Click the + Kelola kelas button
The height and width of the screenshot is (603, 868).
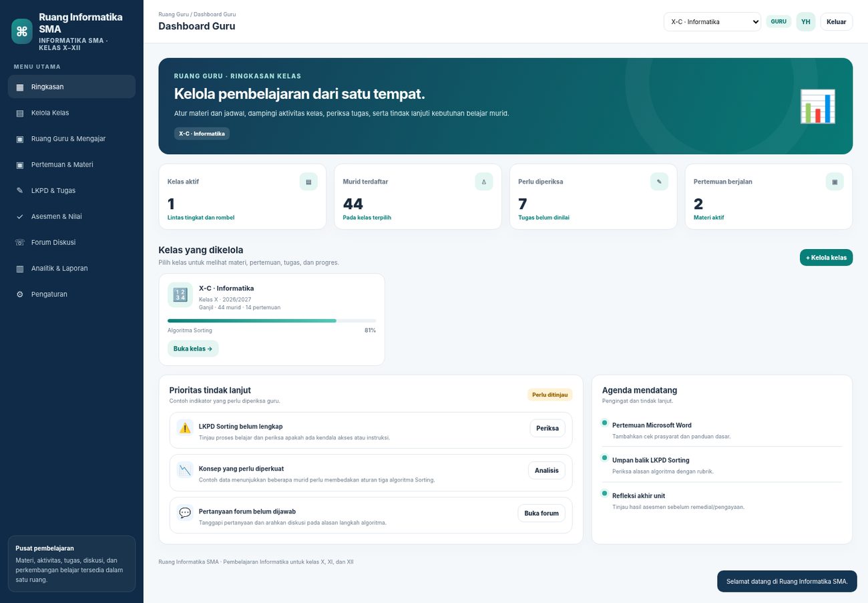pyautogui.click(x=826, y=258)
